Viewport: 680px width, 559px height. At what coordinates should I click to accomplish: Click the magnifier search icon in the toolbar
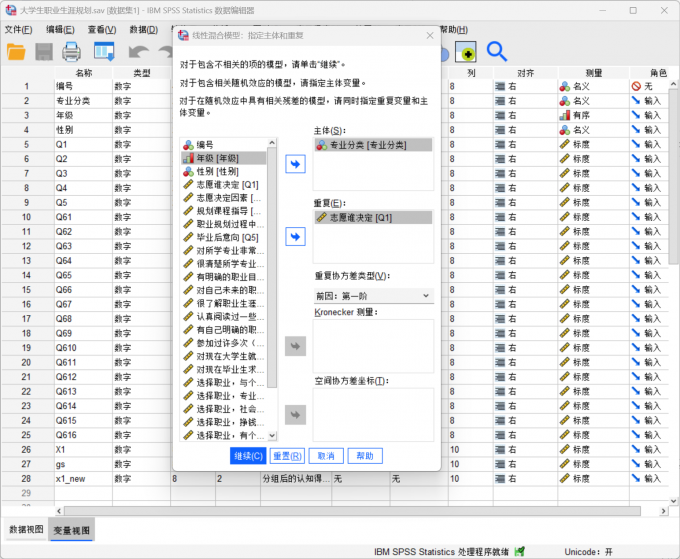click(x=496, y=51)
